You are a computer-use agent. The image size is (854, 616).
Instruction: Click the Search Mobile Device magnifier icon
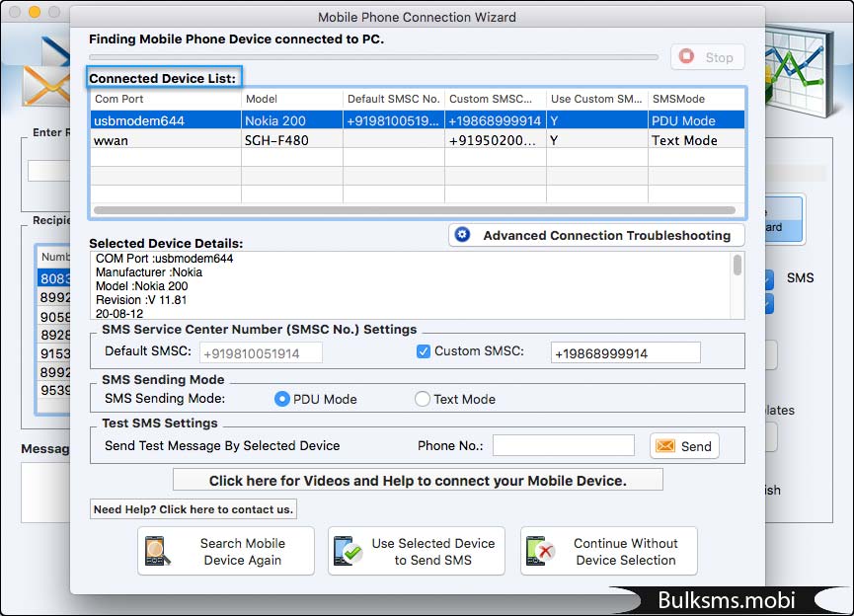coord(157,551)
